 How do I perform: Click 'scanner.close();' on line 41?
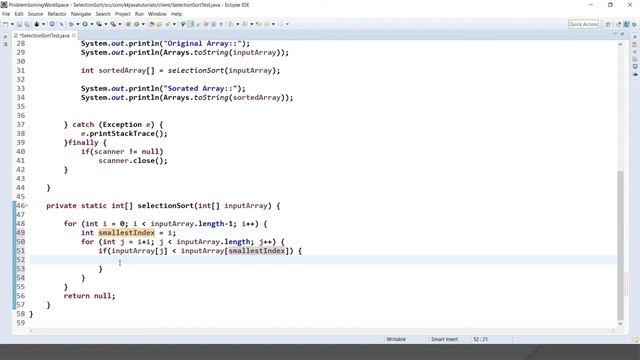133,161
